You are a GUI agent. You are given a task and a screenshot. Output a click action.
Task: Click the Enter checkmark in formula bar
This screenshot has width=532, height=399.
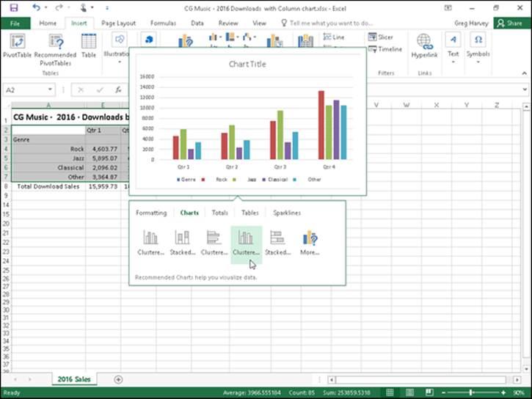(x=100, y=89)
